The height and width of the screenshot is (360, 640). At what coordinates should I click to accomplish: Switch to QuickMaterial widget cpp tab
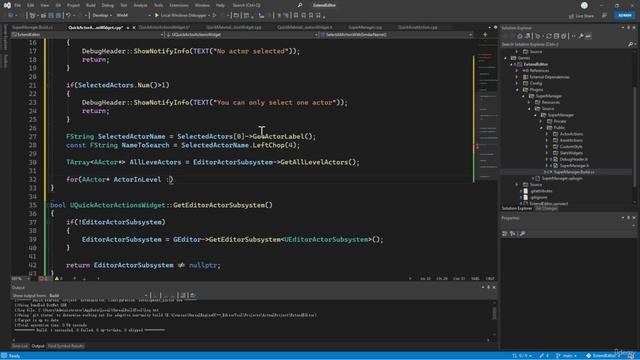click(233, 27)
